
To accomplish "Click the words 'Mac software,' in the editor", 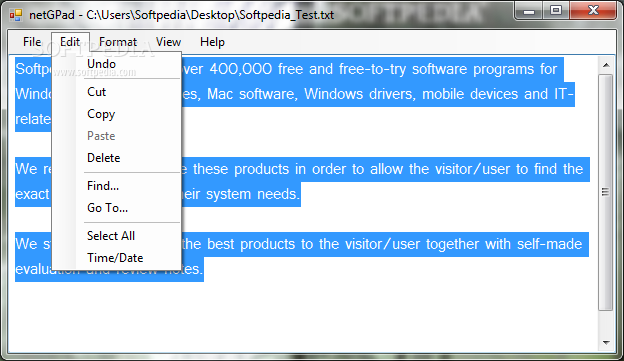I will (252, 94).
